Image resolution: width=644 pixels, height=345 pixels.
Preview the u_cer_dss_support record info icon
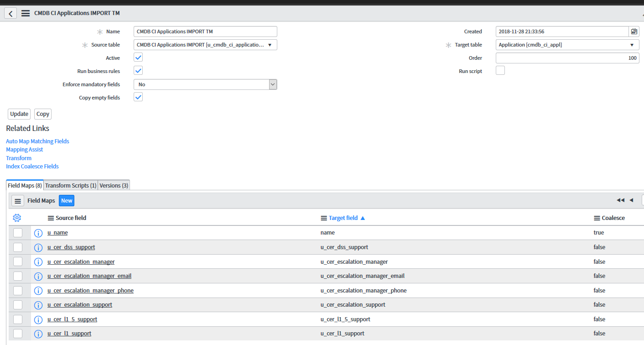pyautogui.click(x=39, y=247)
